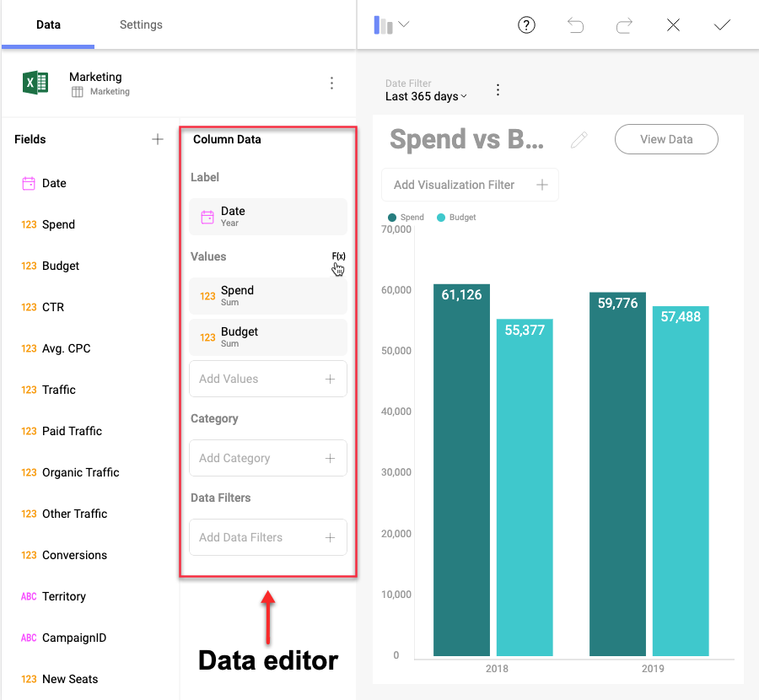The image size is (759, 700).
Task: Click the Add Data Filters field
Action: (267, 537)
